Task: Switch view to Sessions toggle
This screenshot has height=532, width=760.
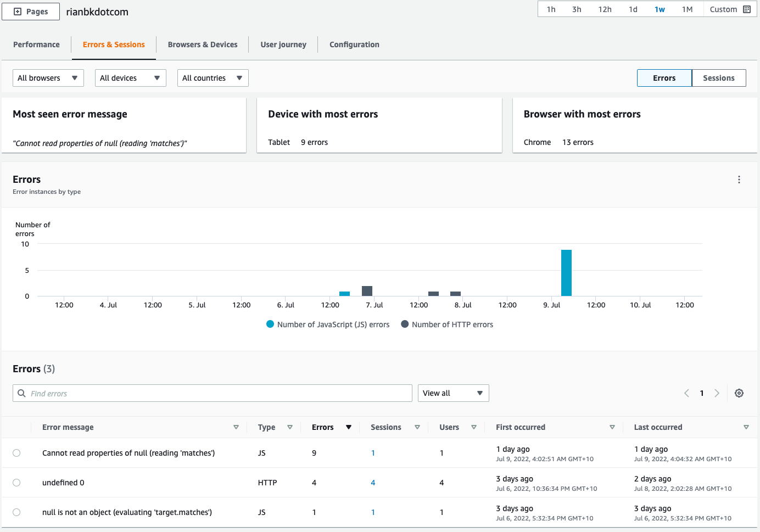Action: 719,78
